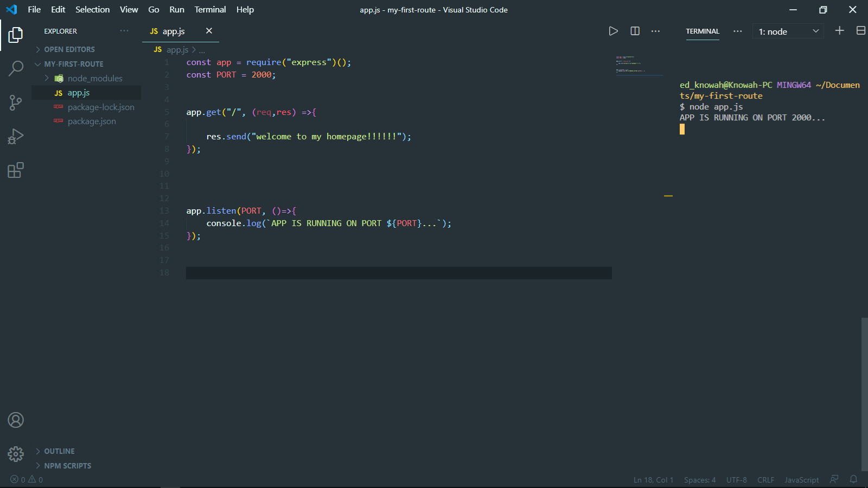Click console.log on line 14
The image size is (868, 488).
tap(234, 223)
